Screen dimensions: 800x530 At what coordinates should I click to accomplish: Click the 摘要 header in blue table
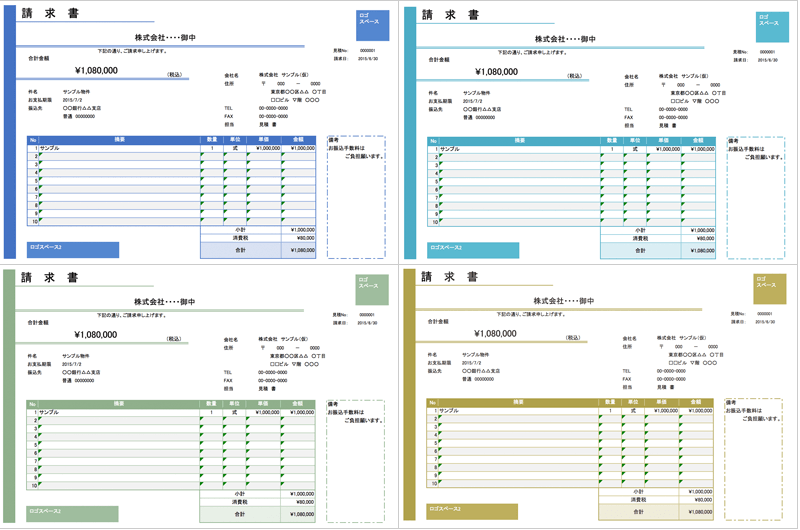tap(119, 139)
